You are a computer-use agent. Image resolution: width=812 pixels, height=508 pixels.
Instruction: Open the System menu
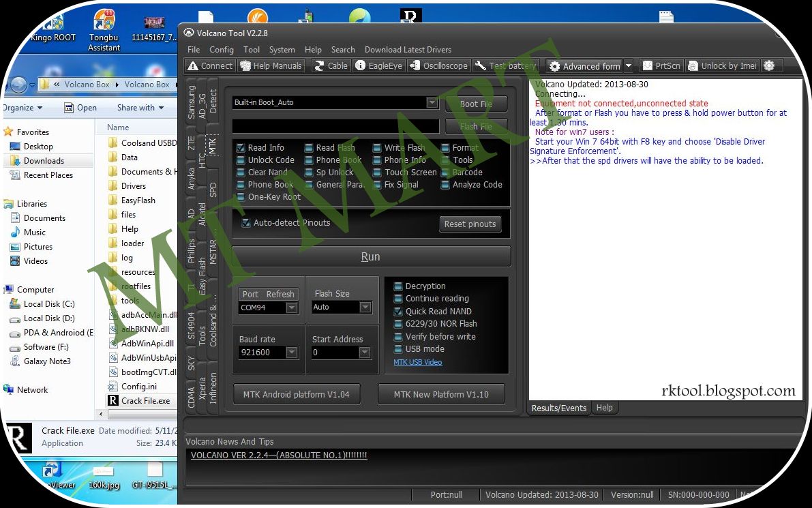pos(282,50)
